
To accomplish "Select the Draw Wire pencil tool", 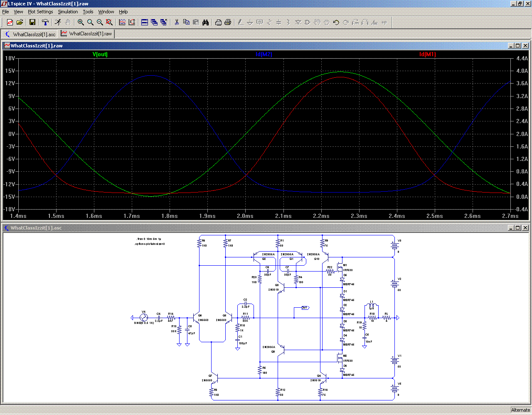I will pyautogui.click(x=241, y=22).
